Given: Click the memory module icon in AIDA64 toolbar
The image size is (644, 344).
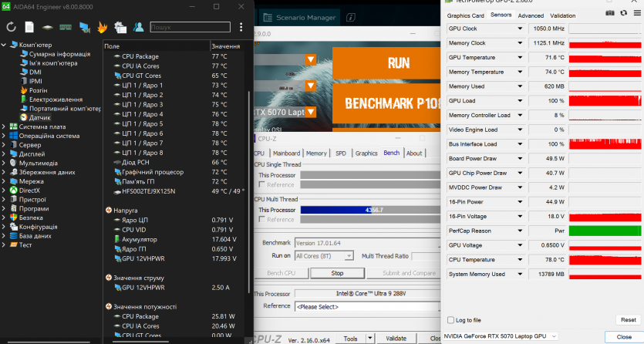Looking at the screenshot, I should click(x=66, y=27).
